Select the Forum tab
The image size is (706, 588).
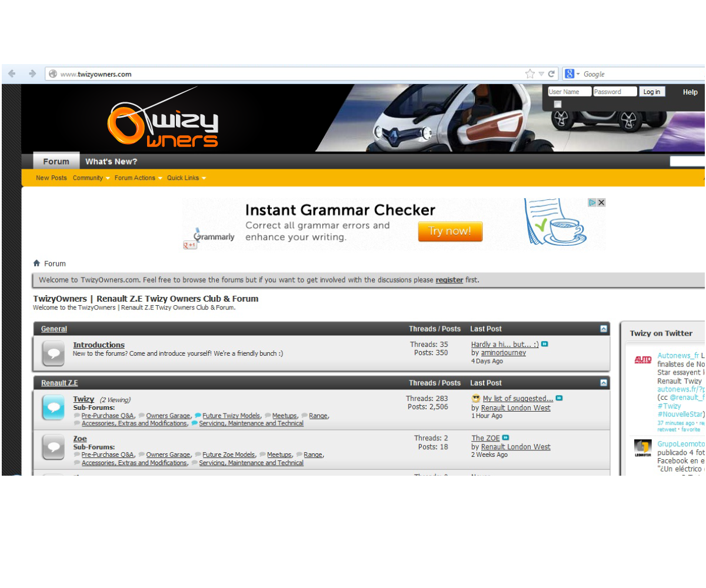(x=56, y=161)
